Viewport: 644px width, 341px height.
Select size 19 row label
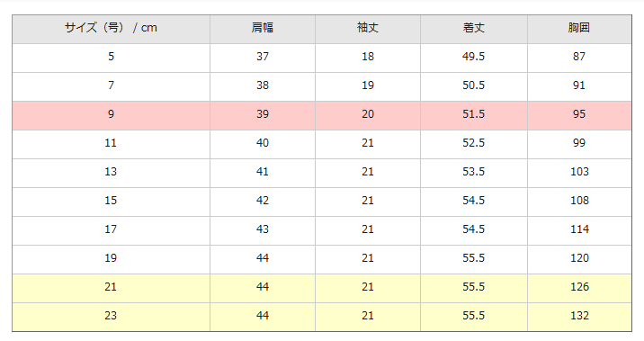[111, 259]
